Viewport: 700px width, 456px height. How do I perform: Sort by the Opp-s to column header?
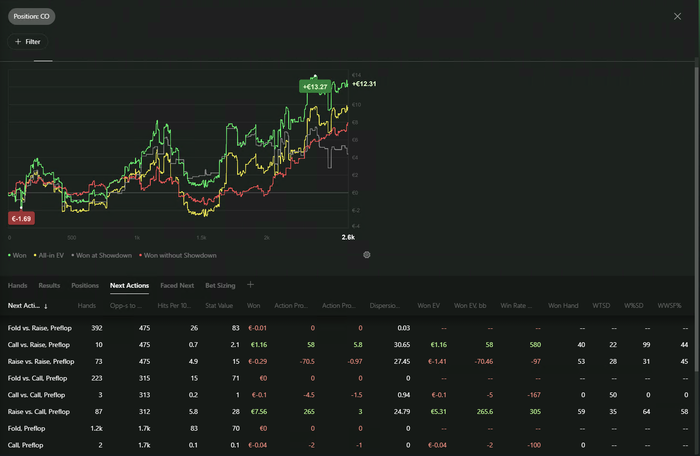[x=126, y=305]
